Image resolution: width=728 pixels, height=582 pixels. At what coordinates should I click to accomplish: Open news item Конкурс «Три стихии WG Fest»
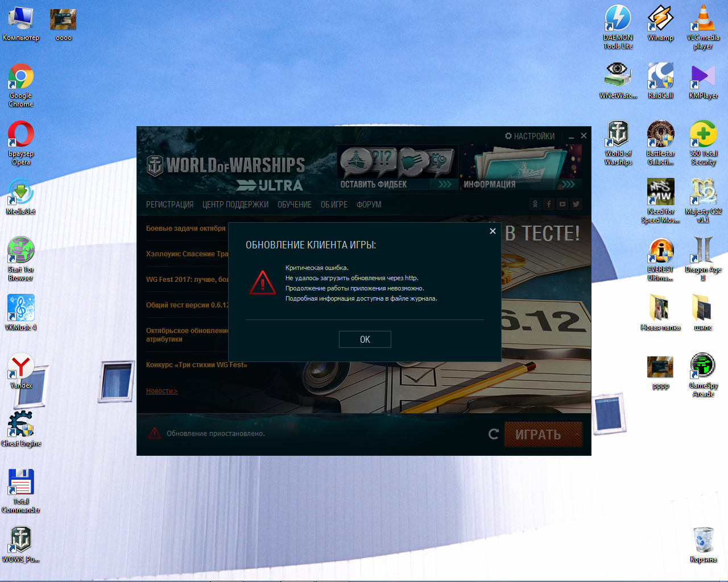[x=197, y=365]
